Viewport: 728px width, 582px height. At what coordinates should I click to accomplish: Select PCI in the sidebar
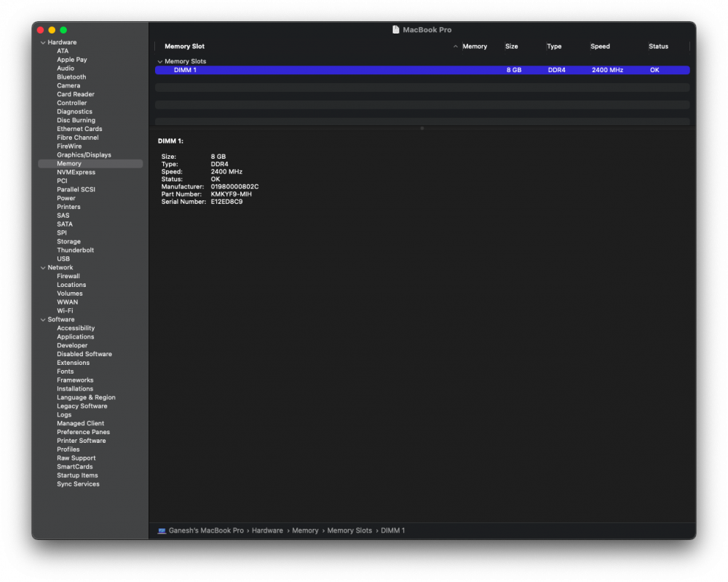click(62, 181)
